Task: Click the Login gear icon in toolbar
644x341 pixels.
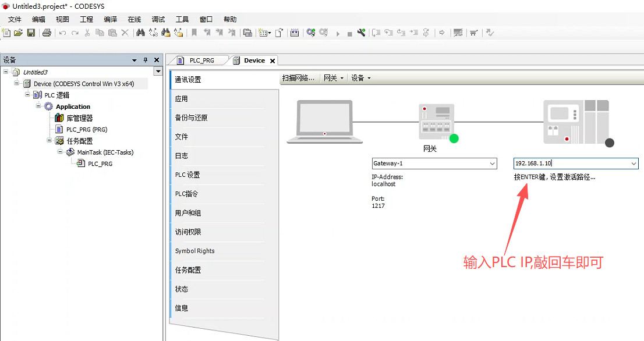Action: [x=311, y=33]
